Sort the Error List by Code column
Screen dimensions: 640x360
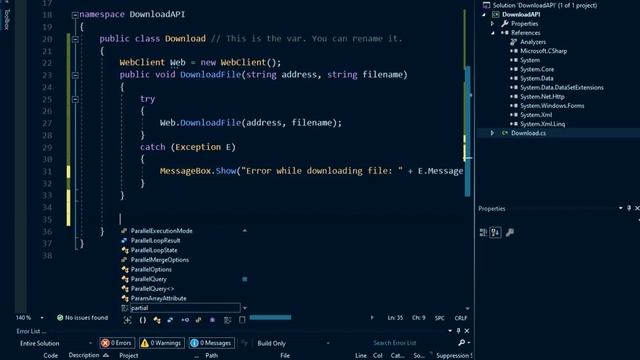click(x=51, y=356)
